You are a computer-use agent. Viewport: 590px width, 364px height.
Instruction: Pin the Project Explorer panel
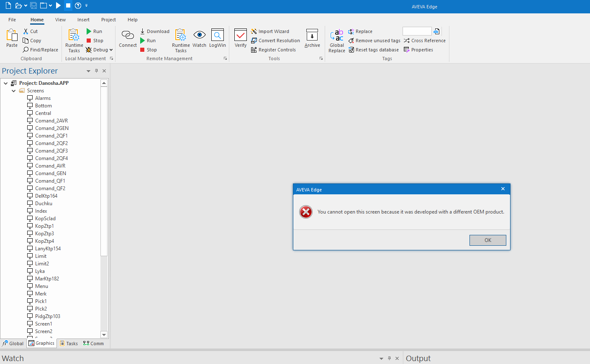tap(96, 71)
